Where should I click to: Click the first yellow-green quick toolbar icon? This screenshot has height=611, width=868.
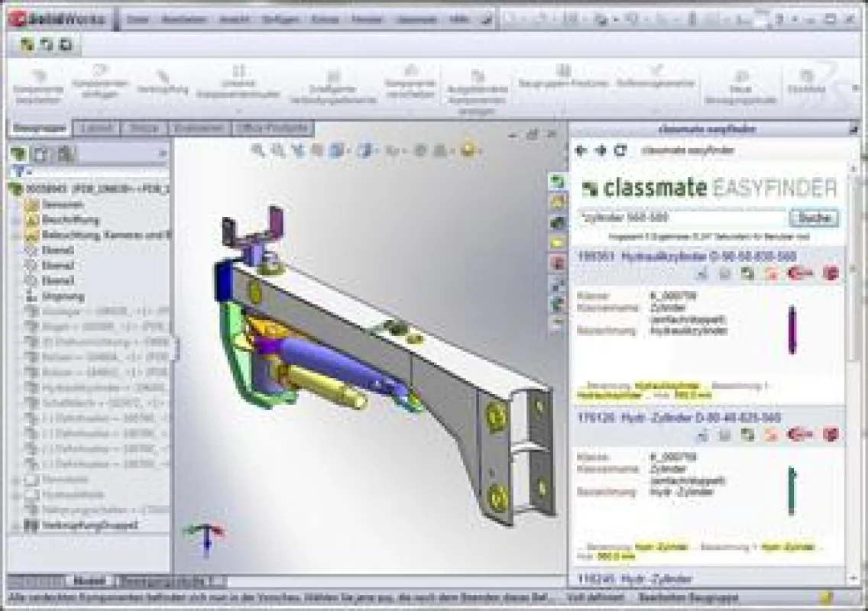(x=27, y=44)
